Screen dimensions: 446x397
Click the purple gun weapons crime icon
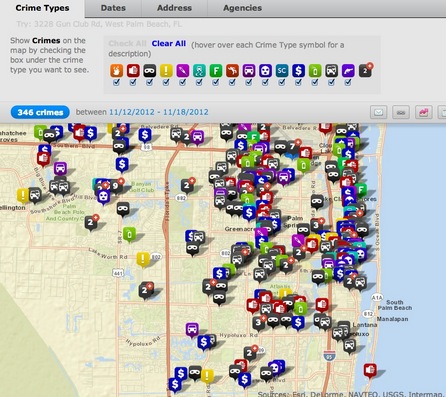coord(348,71)
